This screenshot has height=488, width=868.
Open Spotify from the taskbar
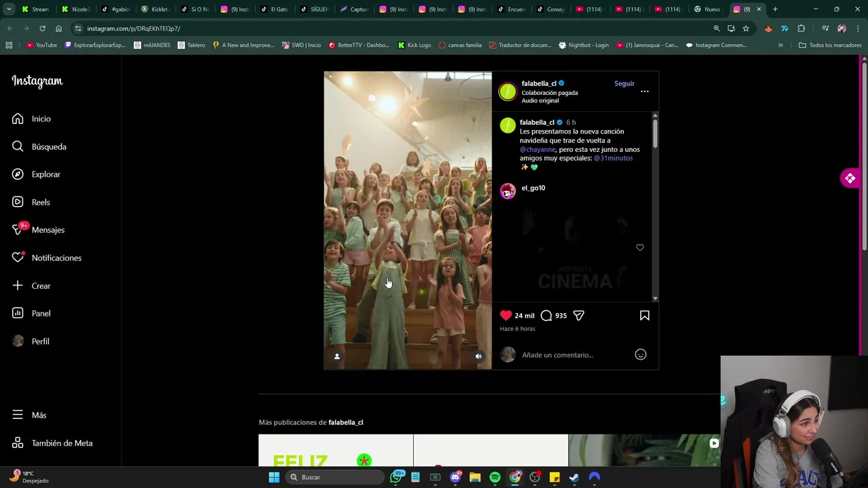[x=495, y=477]
